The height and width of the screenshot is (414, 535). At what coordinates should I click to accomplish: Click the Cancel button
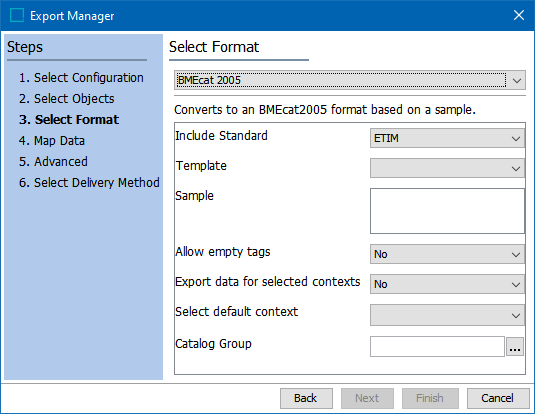click(x=498, y=398)
